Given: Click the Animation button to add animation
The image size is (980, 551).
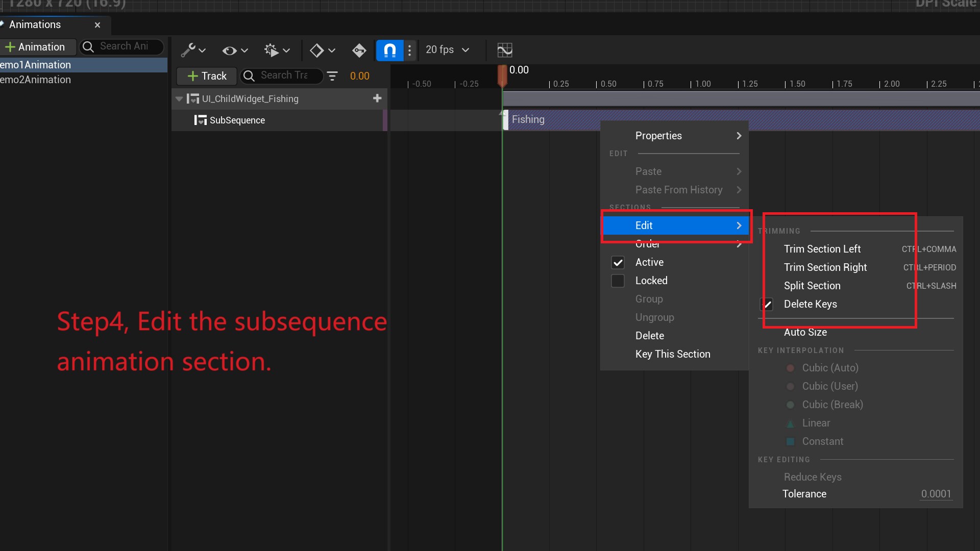Looking at the screenshot, I should 38,47.
